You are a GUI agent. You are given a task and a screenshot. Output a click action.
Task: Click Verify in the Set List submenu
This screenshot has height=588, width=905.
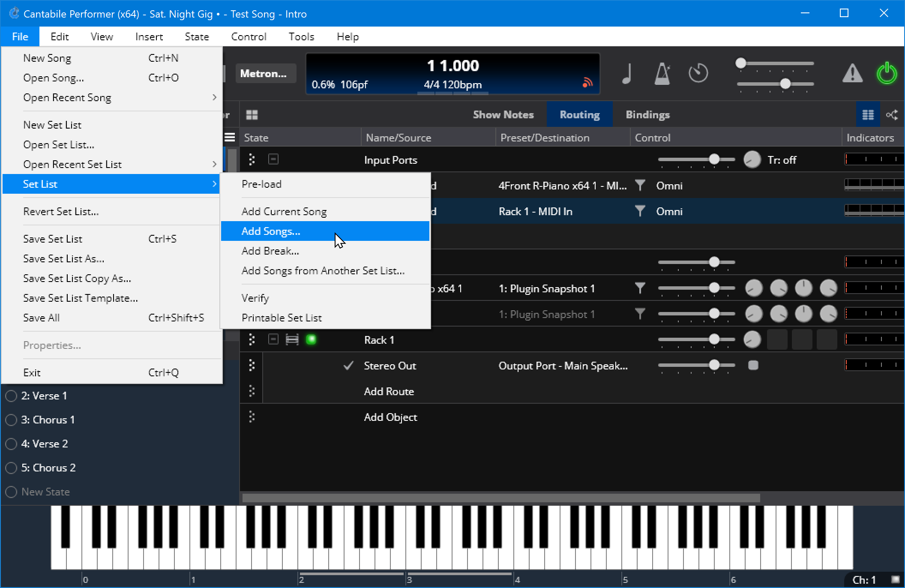coord(255,298)
